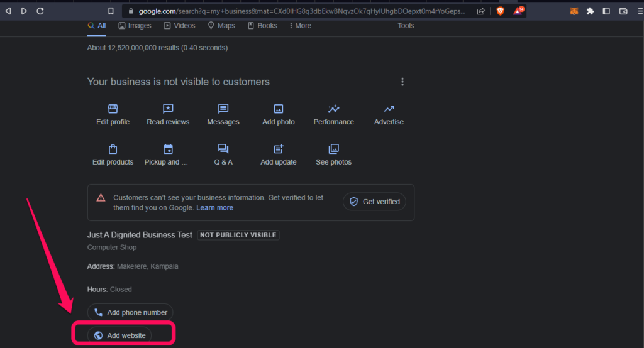Click the address bar URL
Image resolution: width=644 pixels, height=348 pixels.
[x=302, y=11]
